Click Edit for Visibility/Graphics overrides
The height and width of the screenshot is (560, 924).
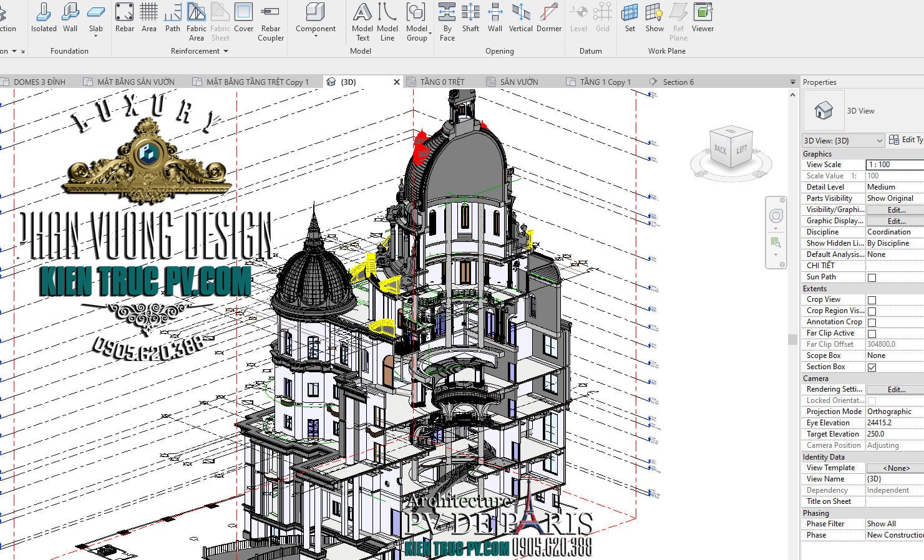tap(896, 210)
